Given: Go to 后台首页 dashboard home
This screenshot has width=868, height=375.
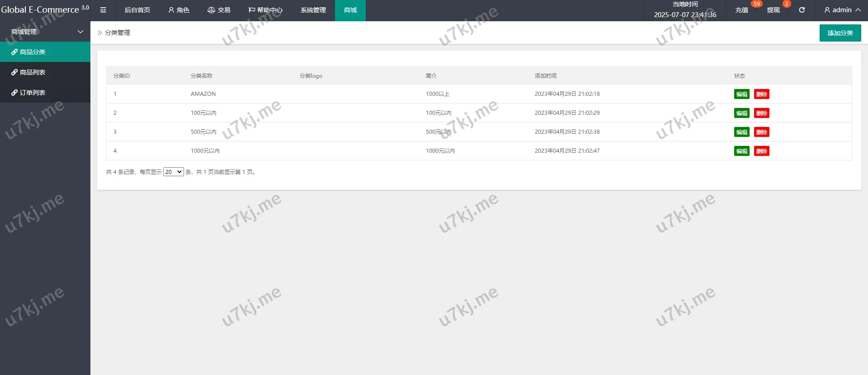Looking at the screenshot, I should 137,10.
